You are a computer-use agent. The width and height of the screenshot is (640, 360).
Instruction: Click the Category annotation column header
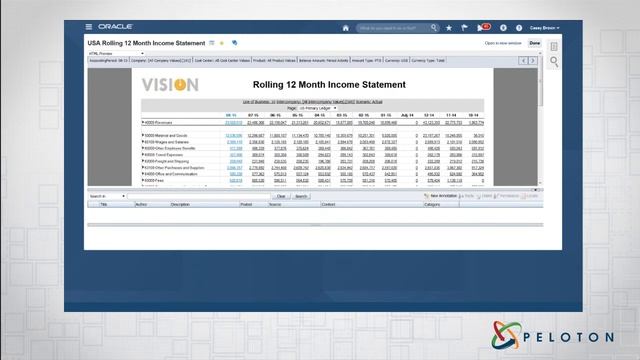point(432,204)
